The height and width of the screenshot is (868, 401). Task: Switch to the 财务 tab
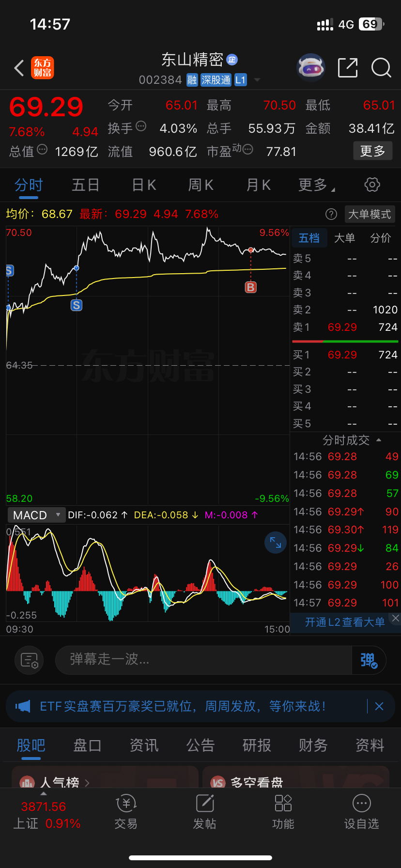pyautogui.click(x=313, y=745)
